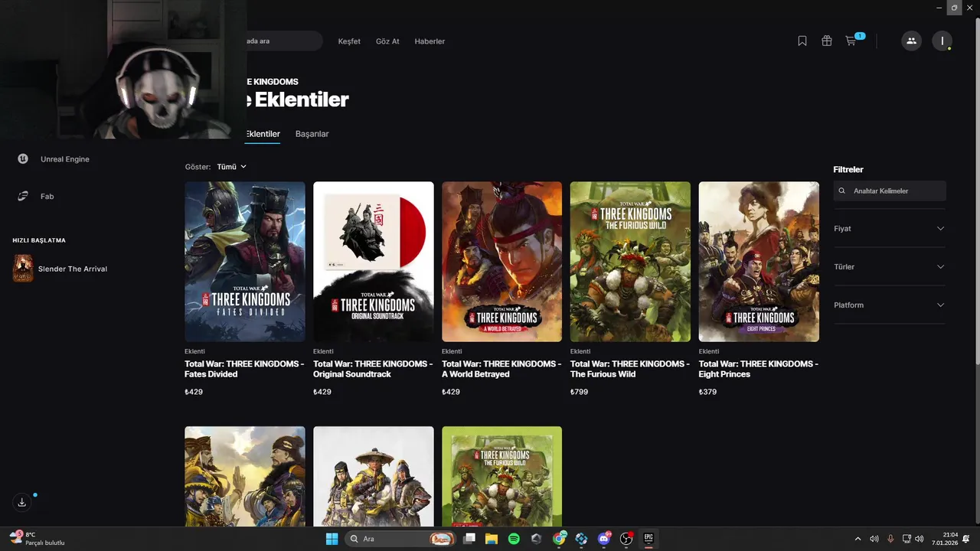Show hidden system tray icons

point(857,539)
